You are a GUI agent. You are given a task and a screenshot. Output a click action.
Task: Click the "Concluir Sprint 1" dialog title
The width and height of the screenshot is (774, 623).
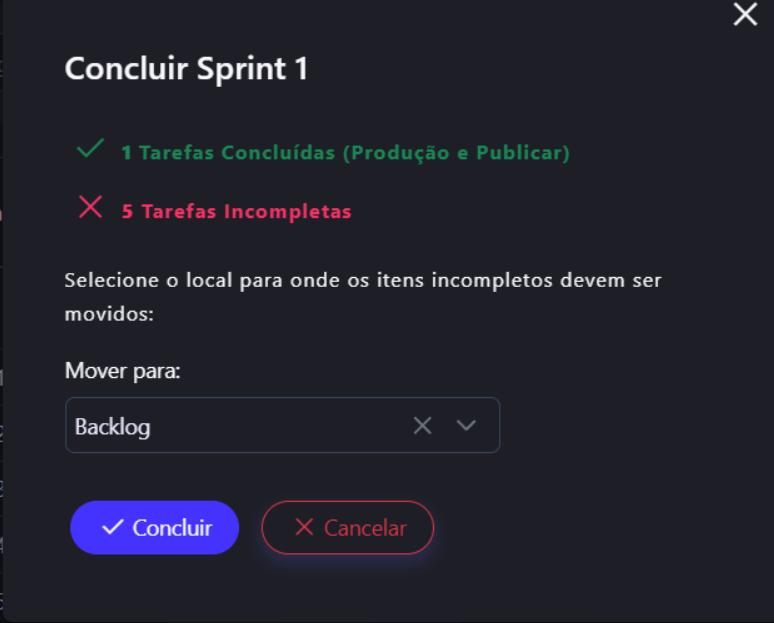(x=186, y=69)
